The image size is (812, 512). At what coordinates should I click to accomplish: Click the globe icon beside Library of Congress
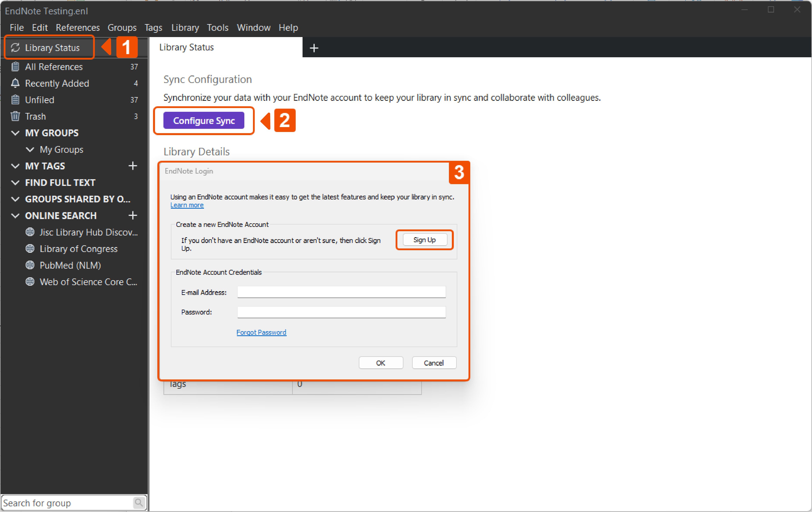(30, 248)
